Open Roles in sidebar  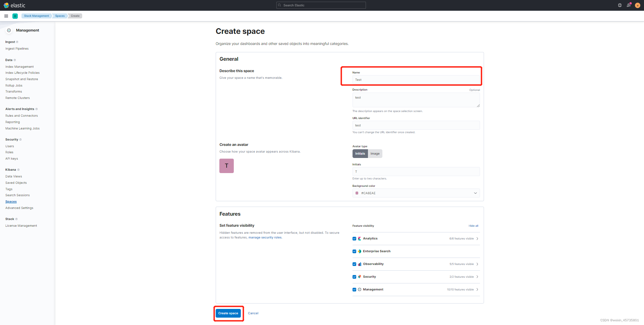9,152
